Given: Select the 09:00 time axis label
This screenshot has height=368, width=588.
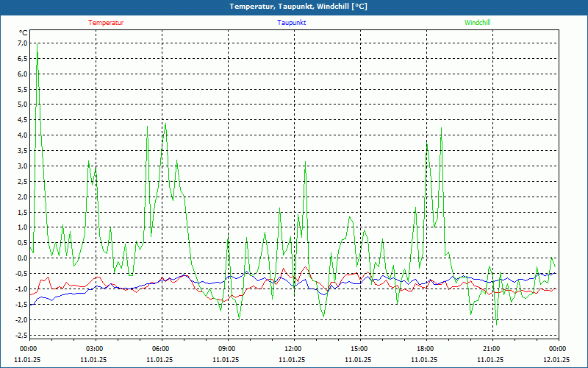Looking at the screenshot, I should pyautogui.click(x=226, y=349).
